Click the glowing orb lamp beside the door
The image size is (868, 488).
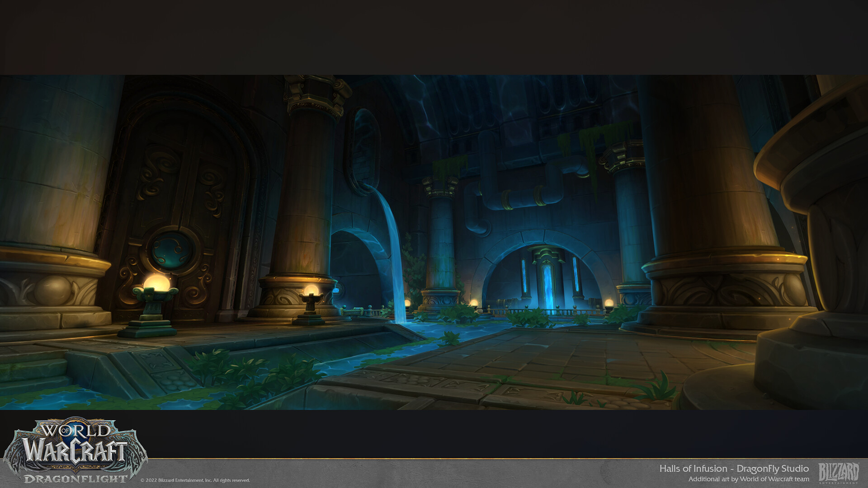156,283
